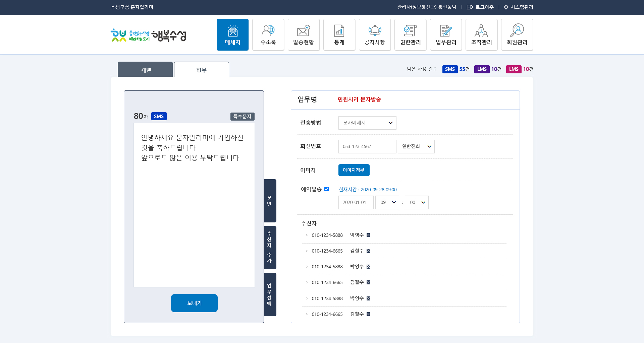Remove 박영수 with the X icon
The image size is (644, 343).
pos(368,235)
